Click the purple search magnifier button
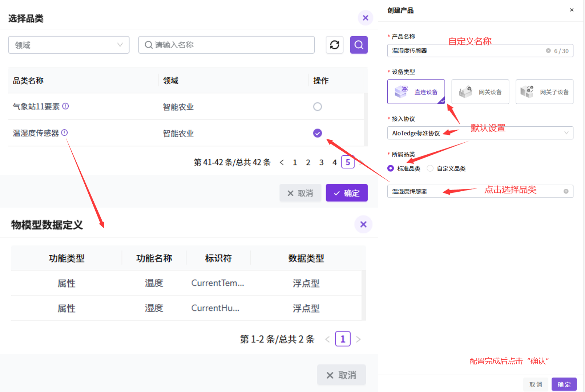The image size is (585, 392). click(359, 45)
